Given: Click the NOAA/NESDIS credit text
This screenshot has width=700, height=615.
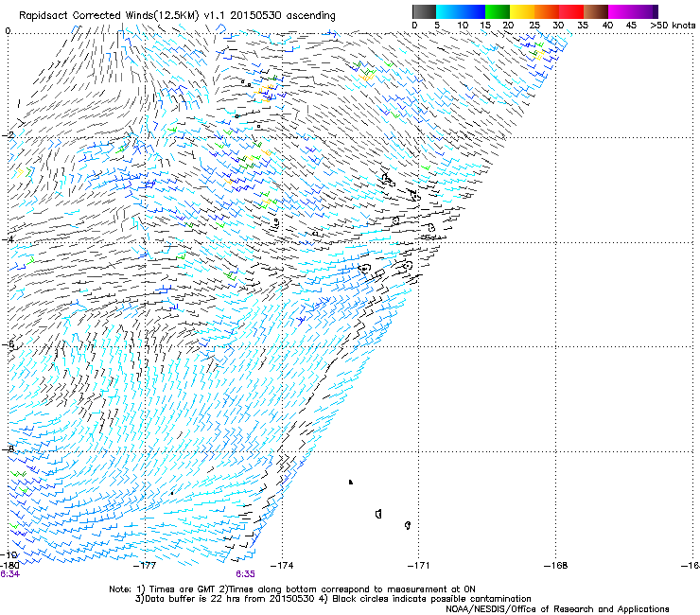Looking at the screenshot, I should [x=557, y=609].
